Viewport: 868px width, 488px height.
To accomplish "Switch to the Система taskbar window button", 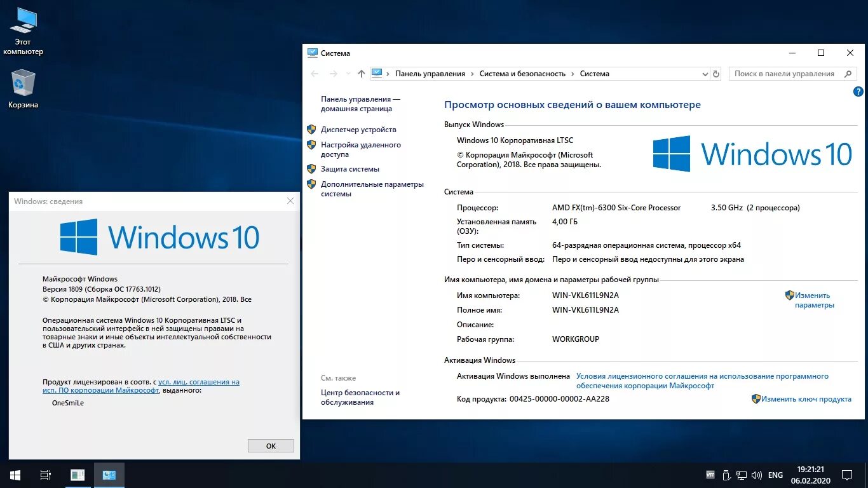I will (x=109, y=475).
